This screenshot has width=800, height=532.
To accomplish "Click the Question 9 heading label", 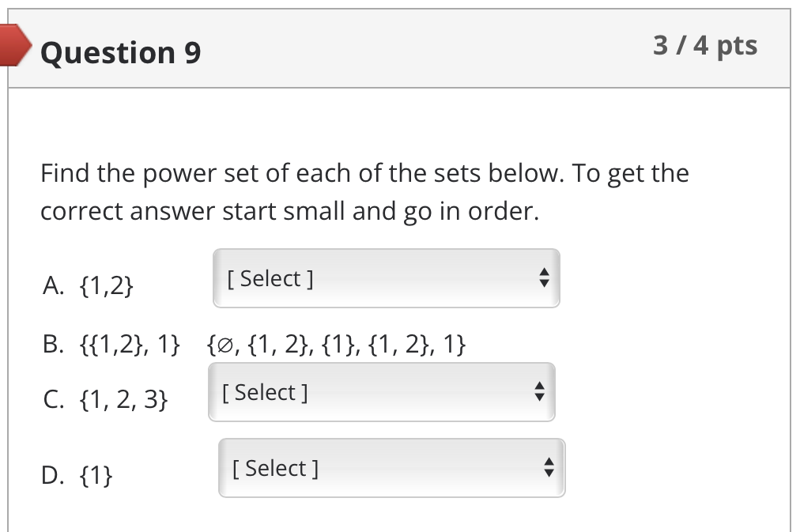I will [x=119, y=52].
